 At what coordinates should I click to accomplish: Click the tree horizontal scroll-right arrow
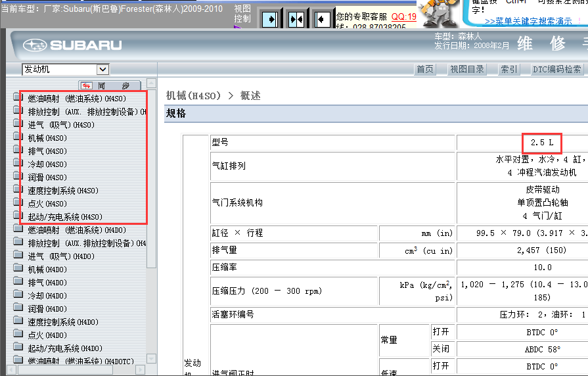[140, 370]
